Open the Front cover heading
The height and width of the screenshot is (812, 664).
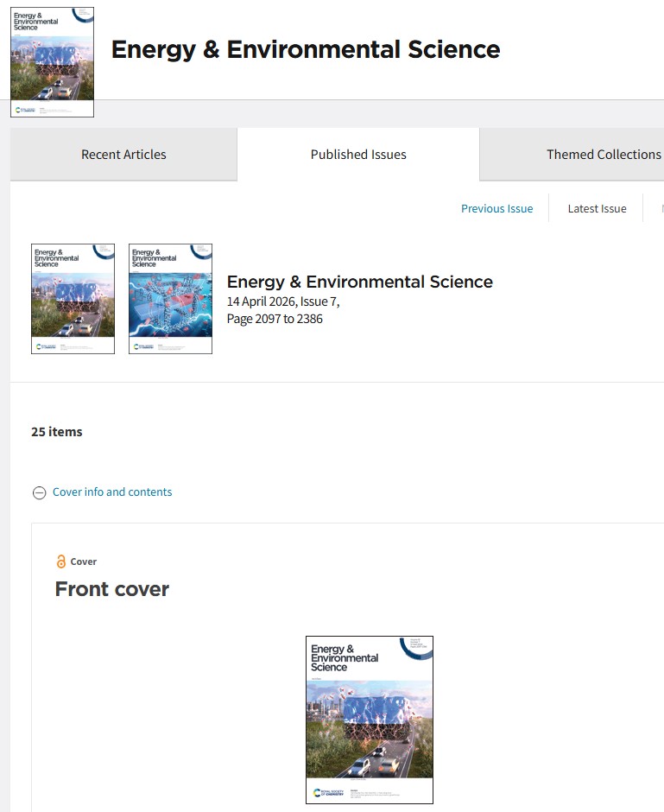click(x=112, y=589)
